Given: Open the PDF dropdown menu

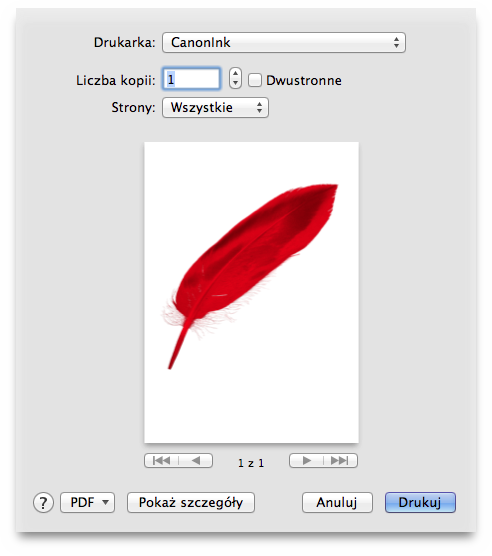Looking at the screenshot, I should tap(88, 502).
